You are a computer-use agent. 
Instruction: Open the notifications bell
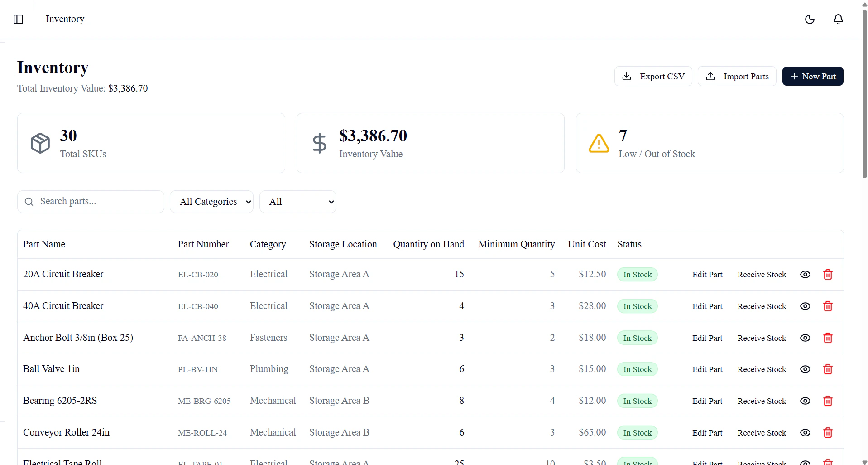pos(838,19)
